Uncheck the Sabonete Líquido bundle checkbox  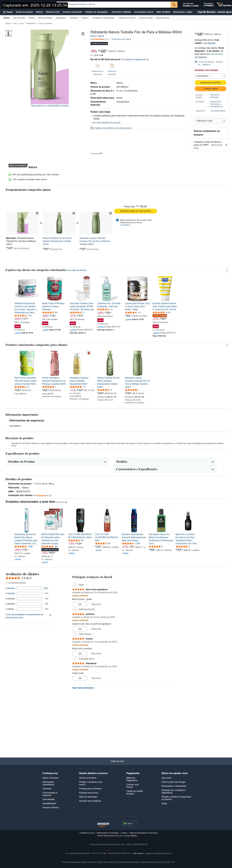[110, 213]
